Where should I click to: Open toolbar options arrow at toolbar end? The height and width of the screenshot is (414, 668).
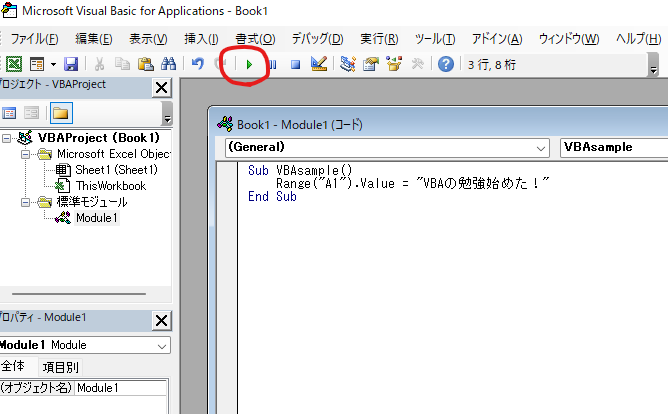tap(653, 65)
